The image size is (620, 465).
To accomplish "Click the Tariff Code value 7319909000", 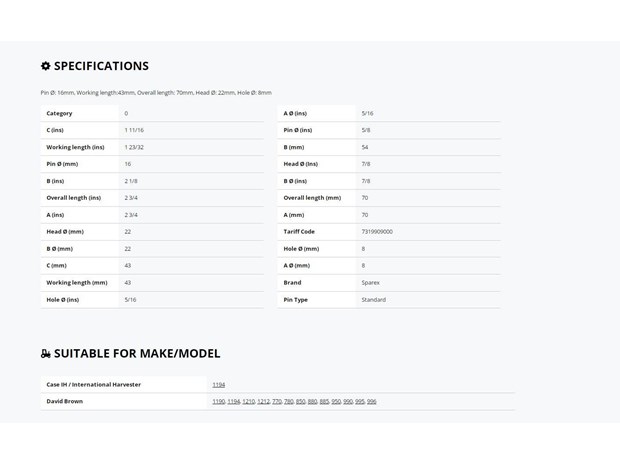I will [377, 232].
